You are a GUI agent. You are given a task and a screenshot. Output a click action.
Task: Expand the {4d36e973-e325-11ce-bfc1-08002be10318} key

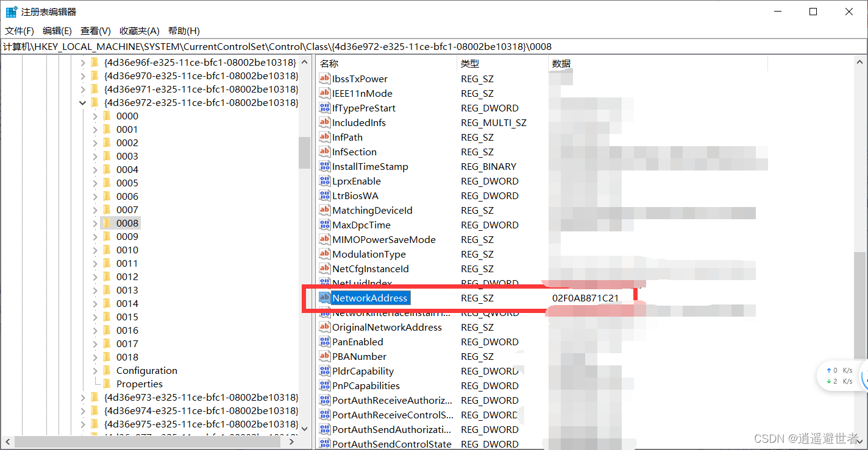coord(83,397)
